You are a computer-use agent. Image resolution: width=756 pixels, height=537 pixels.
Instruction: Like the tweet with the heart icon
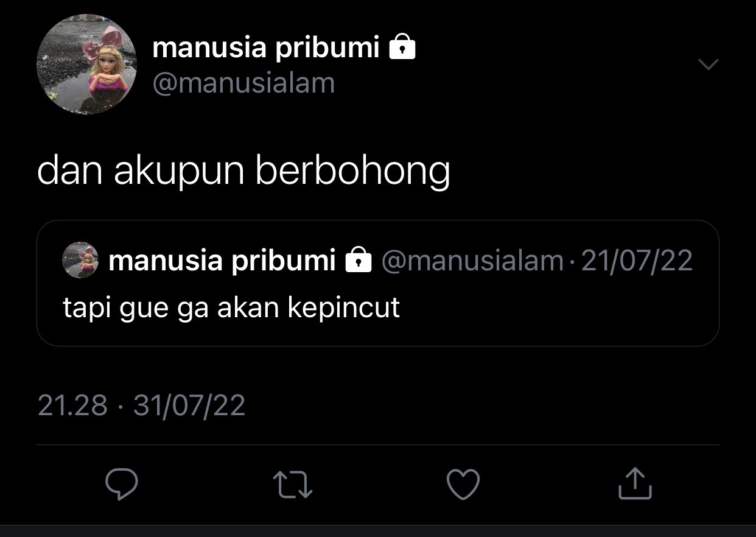click(x=463, y=484)
